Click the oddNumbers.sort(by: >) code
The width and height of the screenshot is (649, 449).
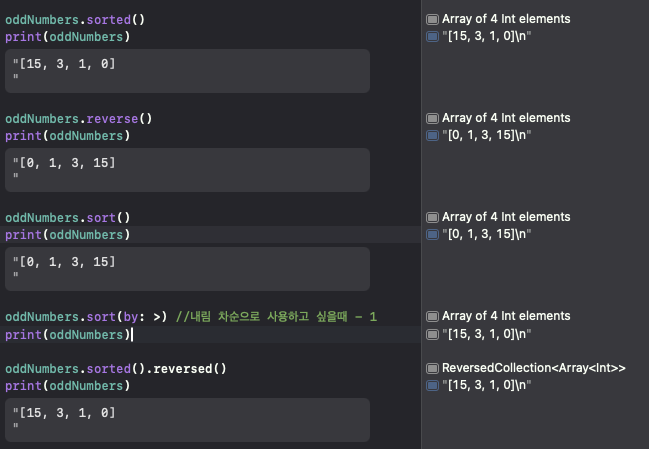pyautogui.click(x=86, y=317)
